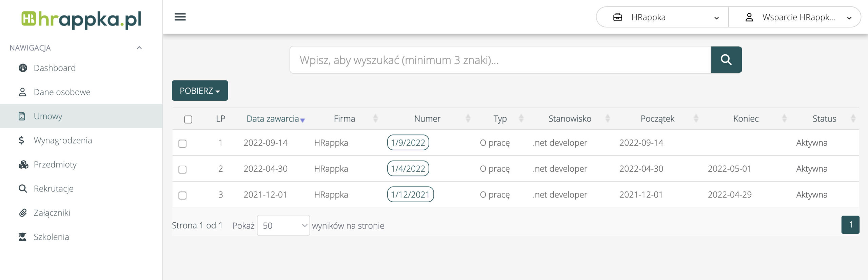Click the Załączniki paperclip icon
The height and width of the screenshot is (280, 868).
(23, 213)
